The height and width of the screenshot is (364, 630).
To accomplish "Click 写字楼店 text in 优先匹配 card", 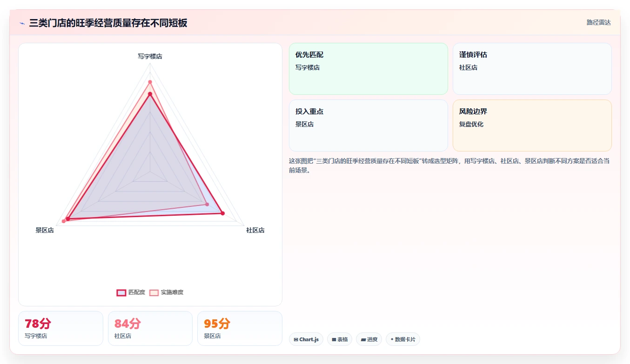I will pos(308,67).
